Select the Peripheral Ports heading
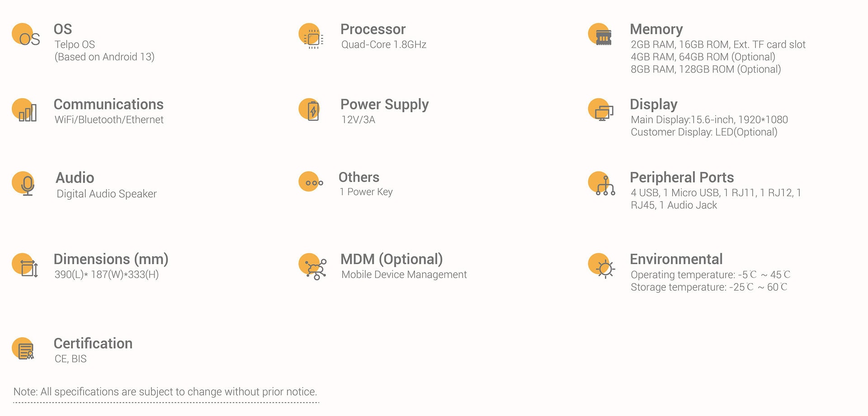Viewport: 868px width, 416px height. pyautogui.click(x=682, y=177)
